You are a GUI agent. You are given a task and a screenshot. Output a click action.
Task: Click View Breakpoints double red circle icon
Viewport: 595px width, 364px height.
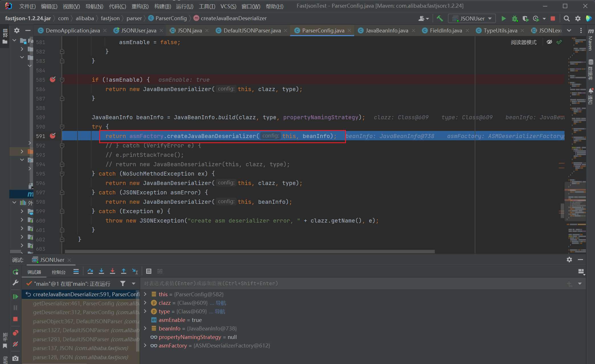click(15, 333)
